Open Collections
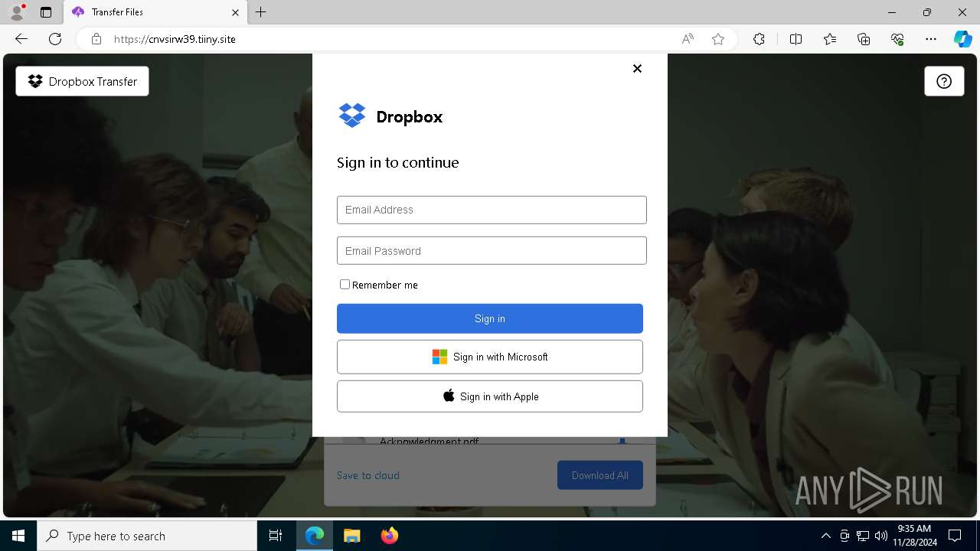 click(x=864, y=39)
